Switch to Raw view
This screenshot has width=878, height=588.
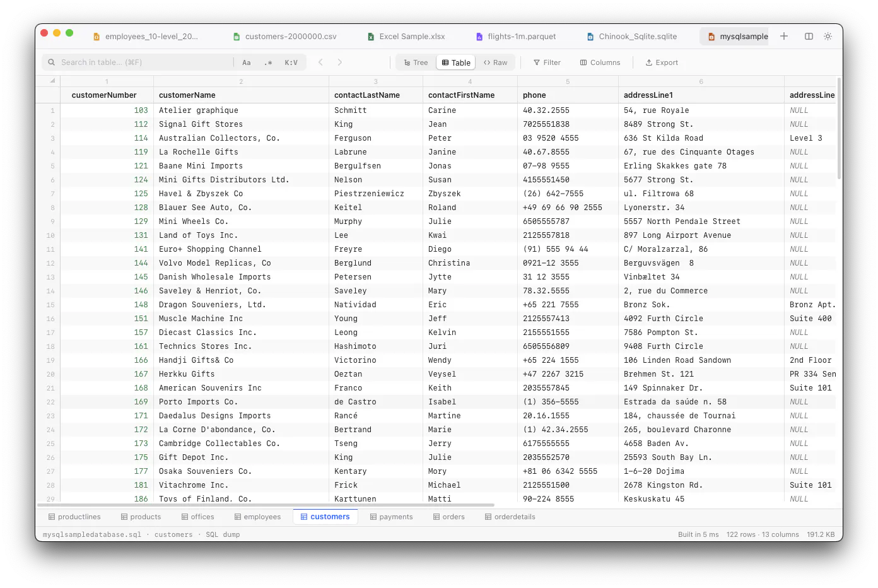tap(495, 62)
